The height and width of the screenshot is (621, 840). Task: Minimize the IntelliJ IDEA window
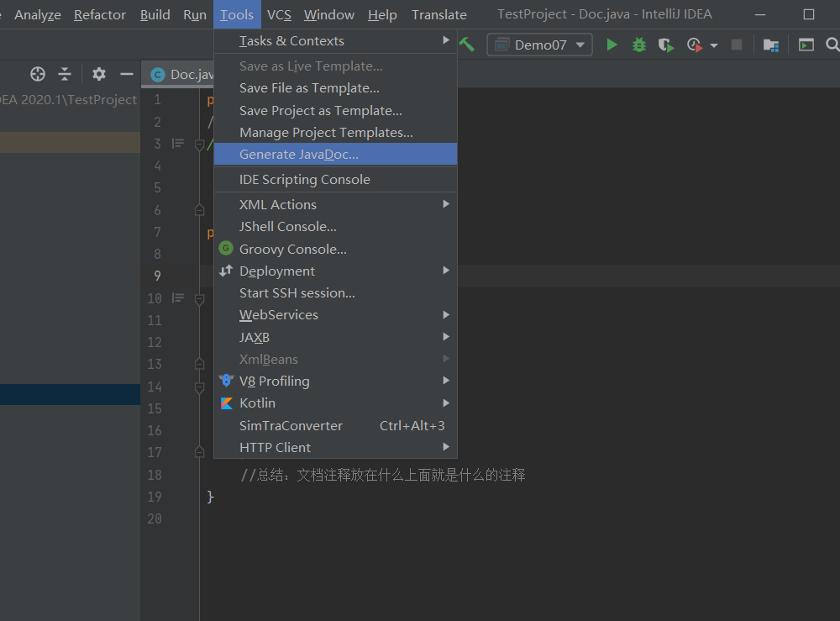tap(759, 15)
